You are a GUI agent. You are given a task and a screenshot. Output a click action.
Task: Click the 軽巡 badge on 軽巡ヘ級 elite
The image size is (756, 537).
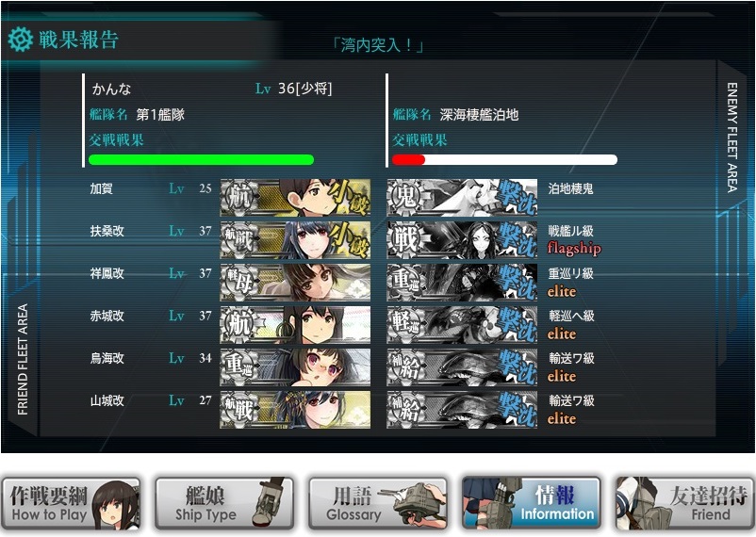405,324
